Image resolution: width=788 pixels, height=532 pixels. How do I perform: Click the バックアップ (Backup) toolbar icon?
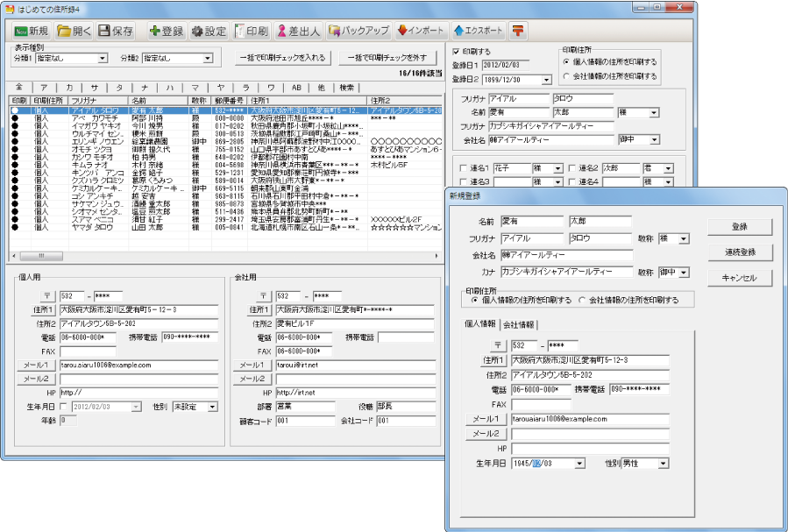[x=358, y=31]
